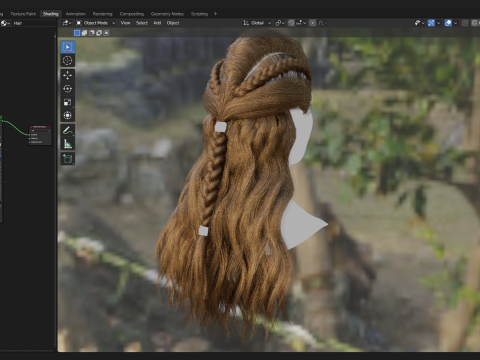The height and width of the screenshot is (360, 480).
Task: Select the Transform tool
Action: 68,116
